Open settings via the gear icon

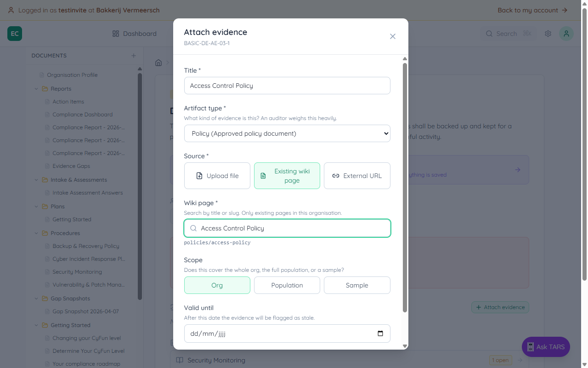pos(548,34)
